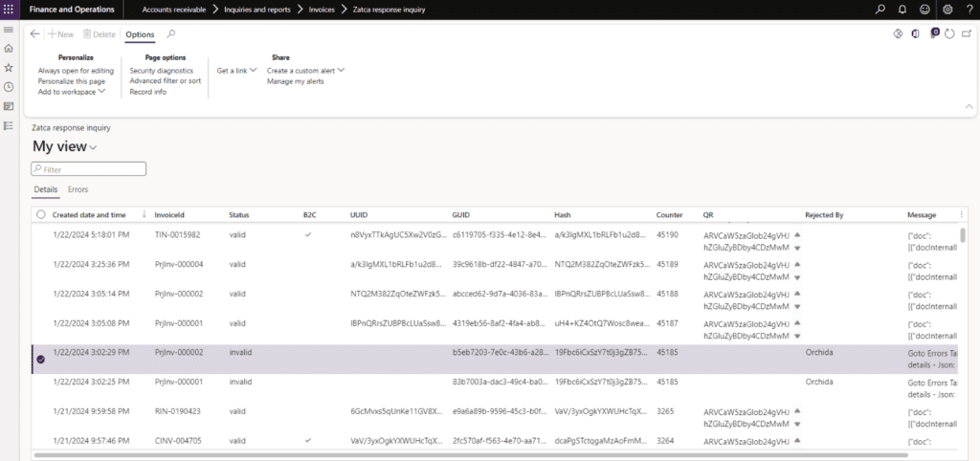Image resolution: width=980 pixels, height=461 pixels.
Task: Open grid column options ellipsis
Action: tap(961, 214)
